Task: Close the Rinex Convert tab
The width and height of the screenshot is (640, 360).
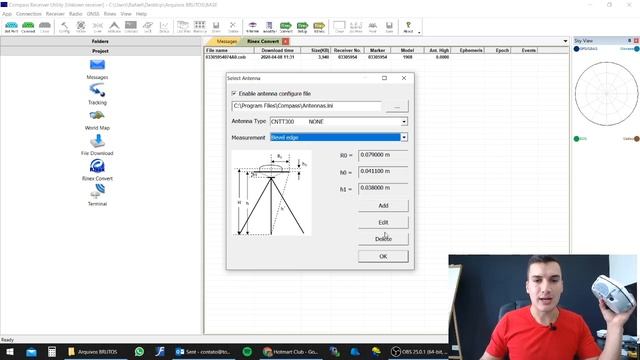Action: pyautogui.click(x=285, y=41)
